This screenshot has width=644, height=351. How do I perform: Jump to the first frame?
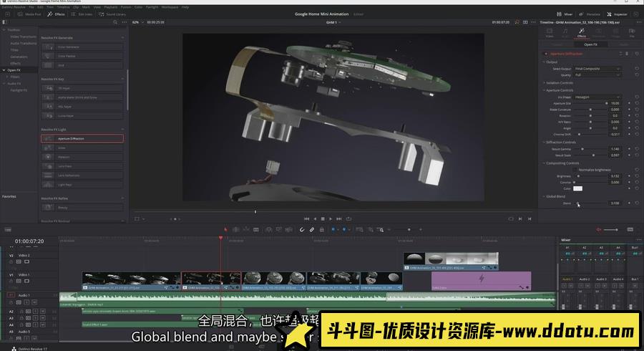click(306, 218)
